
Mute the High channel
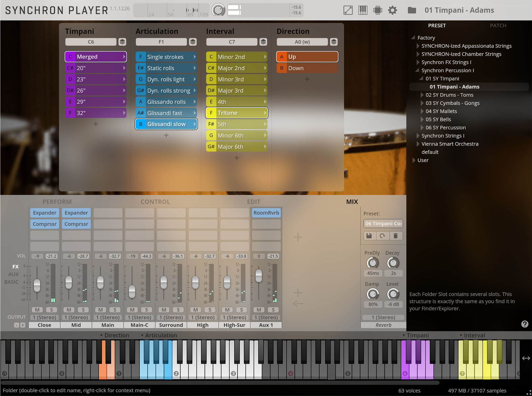pyautogui.click(x=196, y=310)
